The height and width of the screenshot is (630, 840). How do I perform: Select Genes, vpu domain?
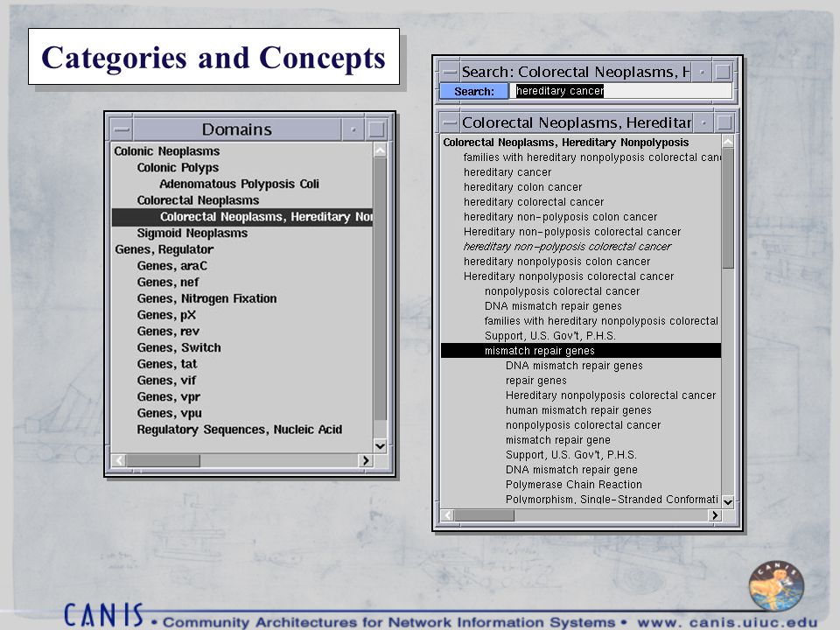(169, 413)
